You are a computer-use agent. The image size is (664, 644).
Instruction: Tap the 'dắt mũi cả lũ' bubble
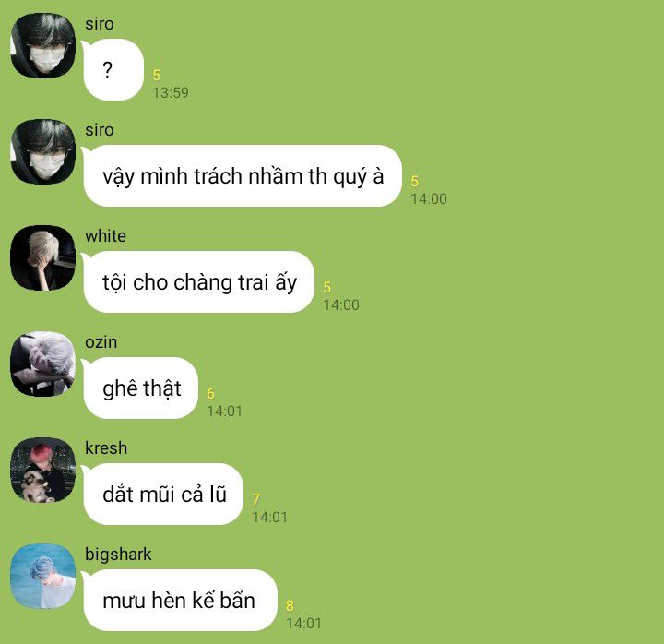[163, 494]
